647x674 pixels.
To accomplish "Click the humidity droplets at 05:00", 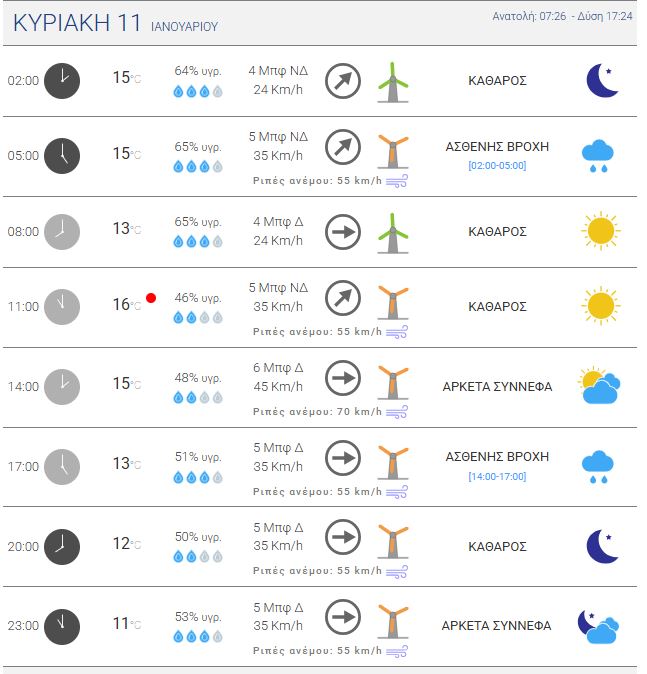I will click(x=198, y=166).
